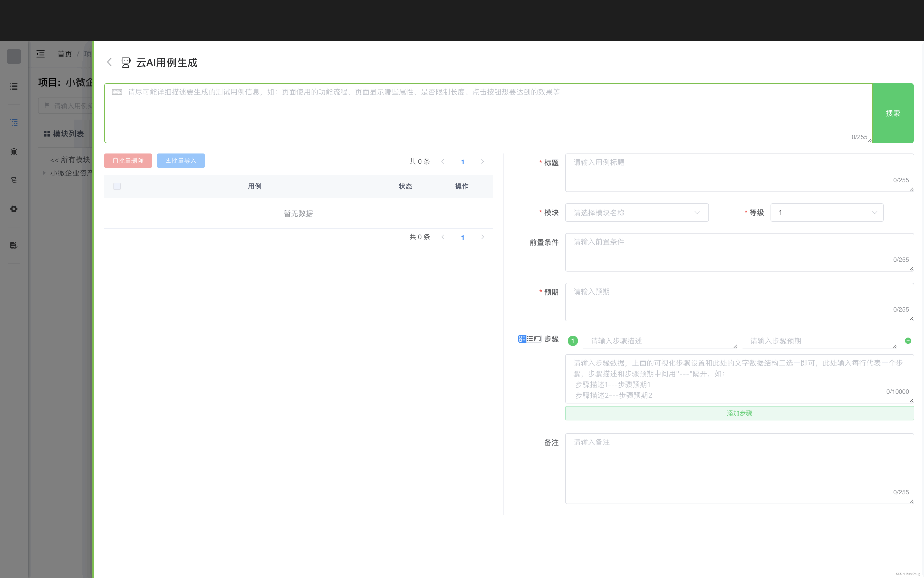Expand the 小微企业资产 tree node
Screen dimensions: 924x578
44,173
